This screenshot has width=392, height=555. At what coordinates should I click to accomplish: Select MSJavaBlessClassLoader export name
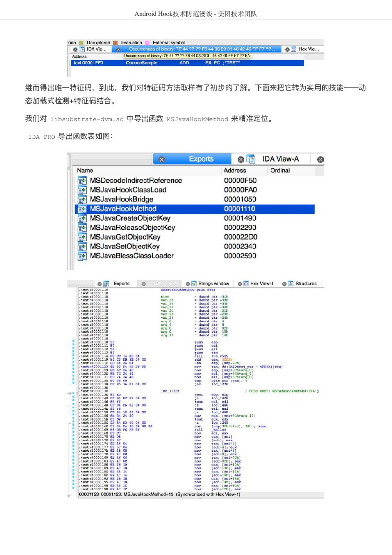click(x=132, y=256)
